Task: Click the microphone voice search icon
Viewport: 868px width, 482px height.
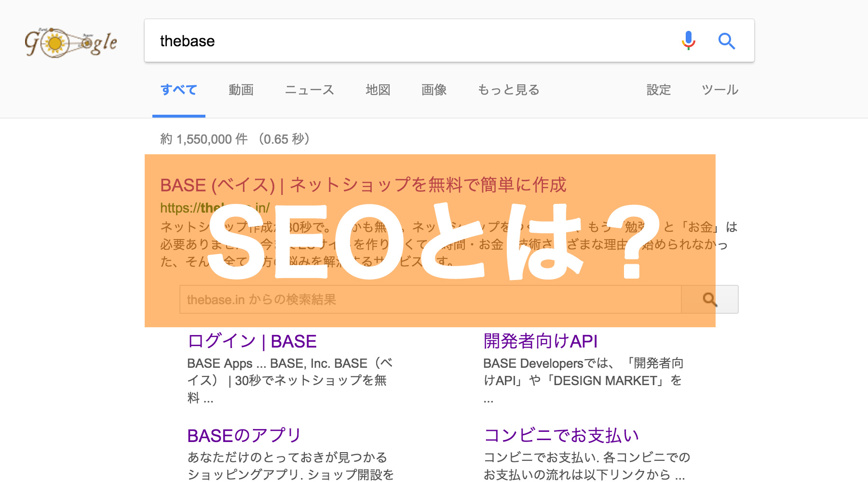Action: (x=689, y=40)
